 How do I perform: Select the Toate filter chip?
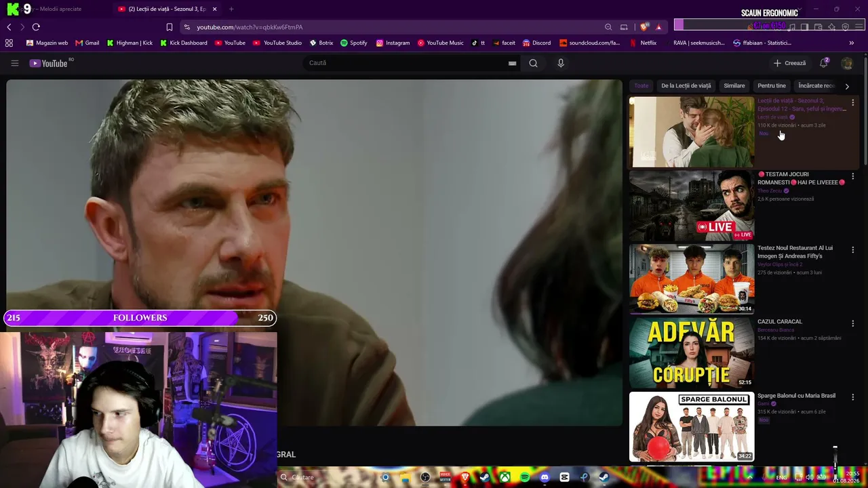point(642,86)
